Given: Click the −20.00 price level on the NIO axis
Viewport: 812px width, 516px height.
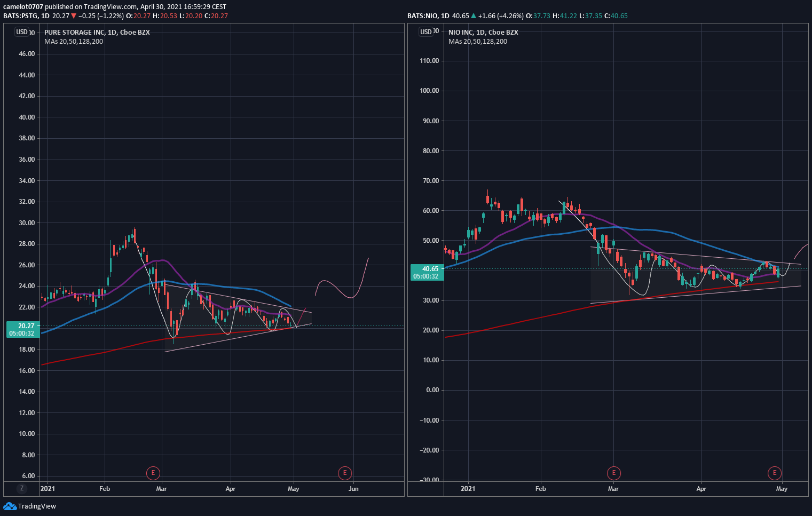Looking at the screenshot, I should pyautogui.click(x=429, y=450).
